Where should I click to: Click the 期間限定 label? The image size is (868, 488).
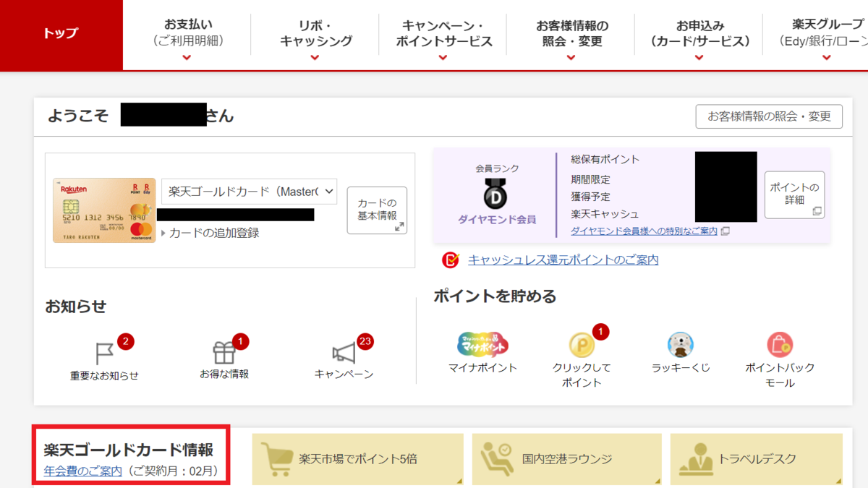(590, 179)
